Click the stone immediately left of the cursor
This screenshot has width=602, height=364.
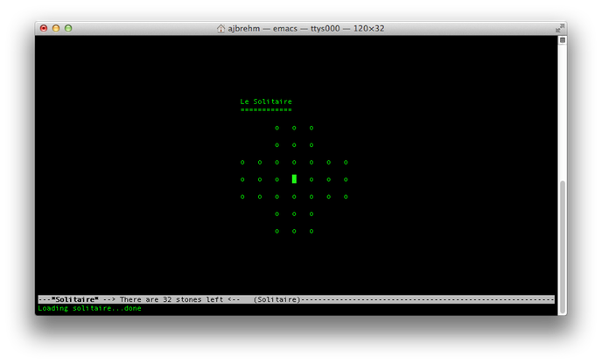pyautogui.click(x=276, y=179)
